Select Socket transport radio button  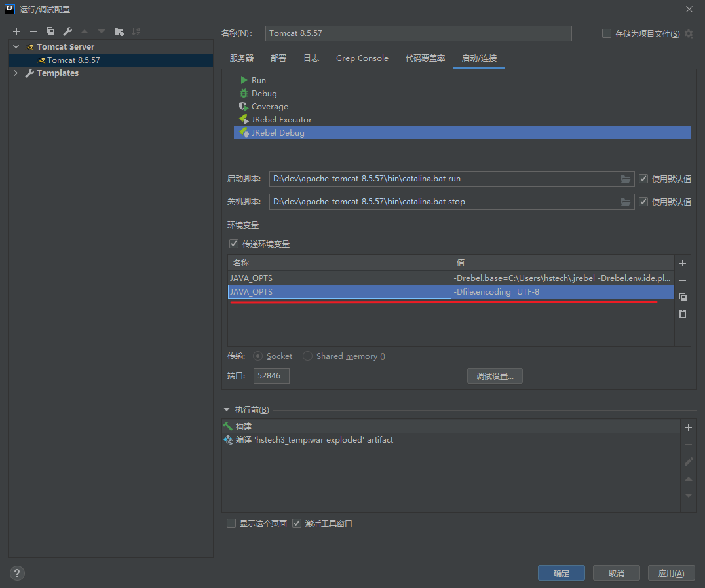tap(257, 356)
